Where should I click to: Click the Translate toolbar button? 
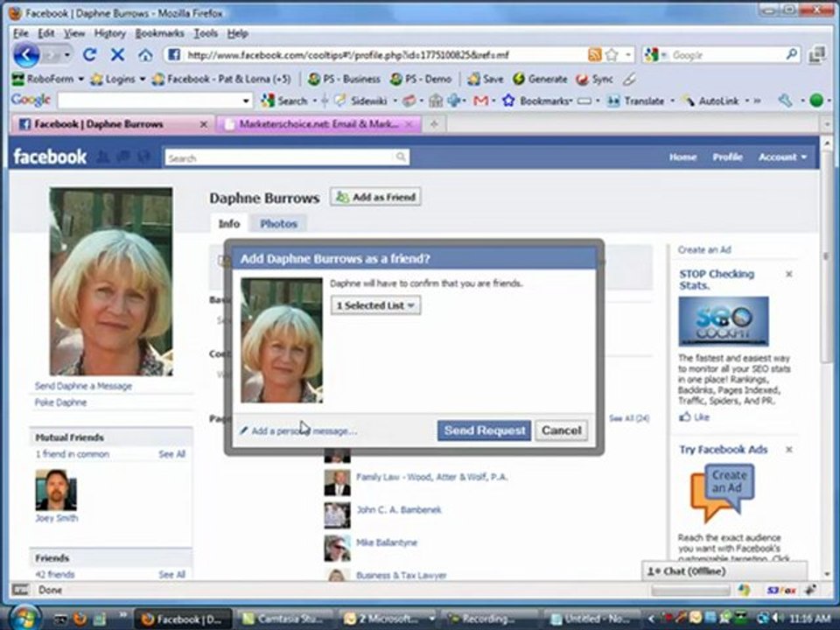click(x=635, y=101)
